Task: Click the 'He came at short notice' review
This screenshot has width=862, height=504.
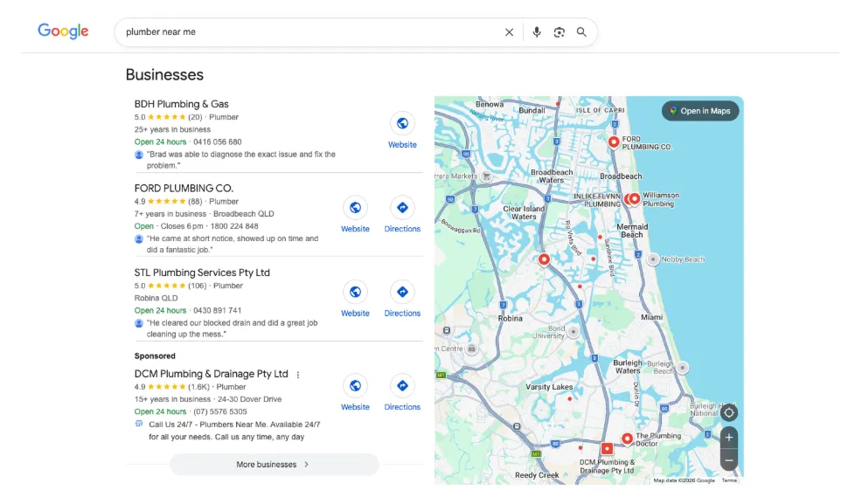Action: pos(233,245)
